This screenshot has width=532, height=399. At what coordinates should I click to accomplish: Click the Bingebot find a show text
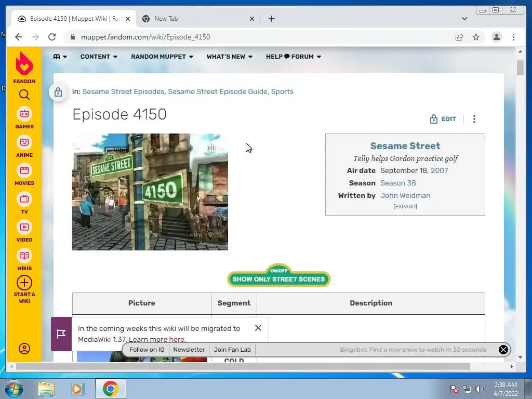[413, 350]
